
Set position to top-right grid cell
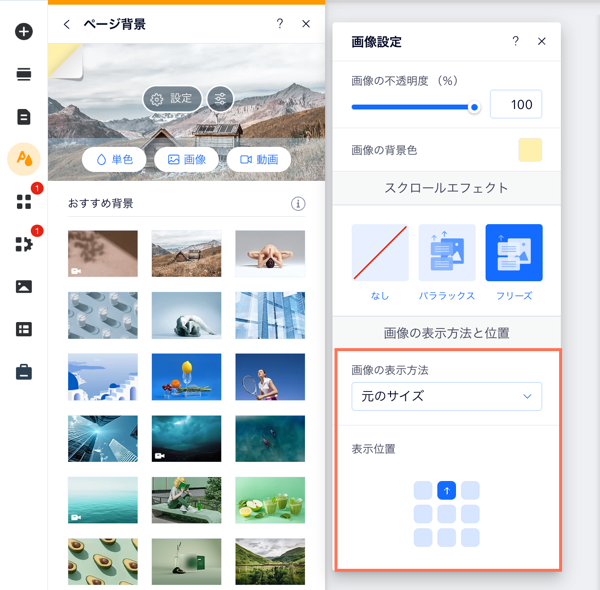470,491
